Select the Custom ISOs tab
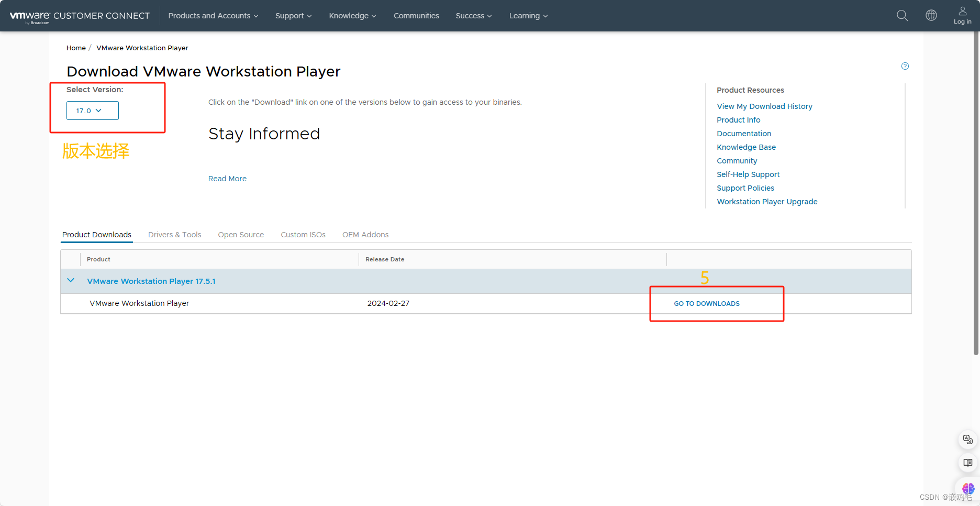The width and height of the screenshot is (980, 506). pyautogui.click(x=303, y=235)
